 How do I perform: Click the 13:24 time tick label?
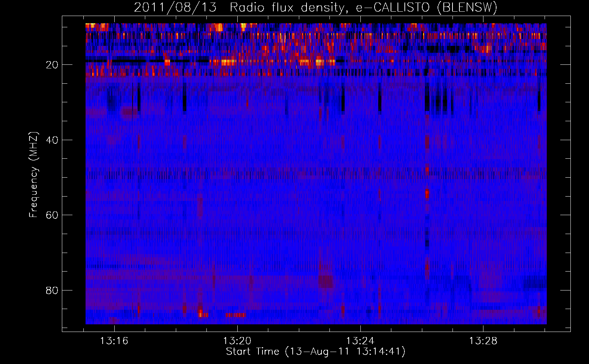click(360, 341)
